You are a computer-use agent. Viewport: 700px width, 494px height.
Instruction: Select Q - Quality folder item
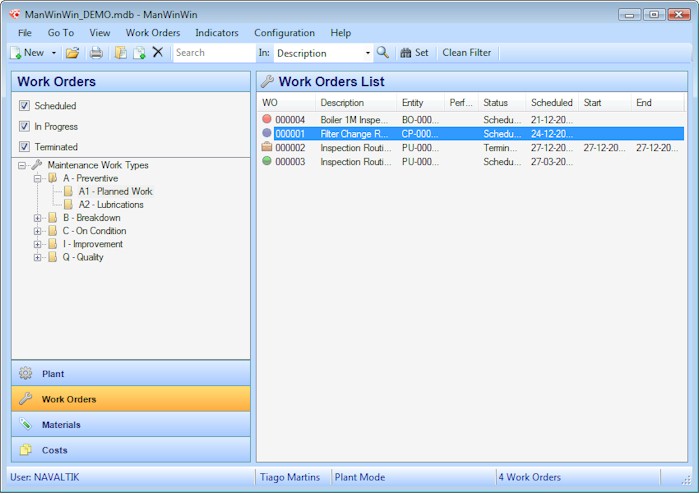tap(83, 257)
